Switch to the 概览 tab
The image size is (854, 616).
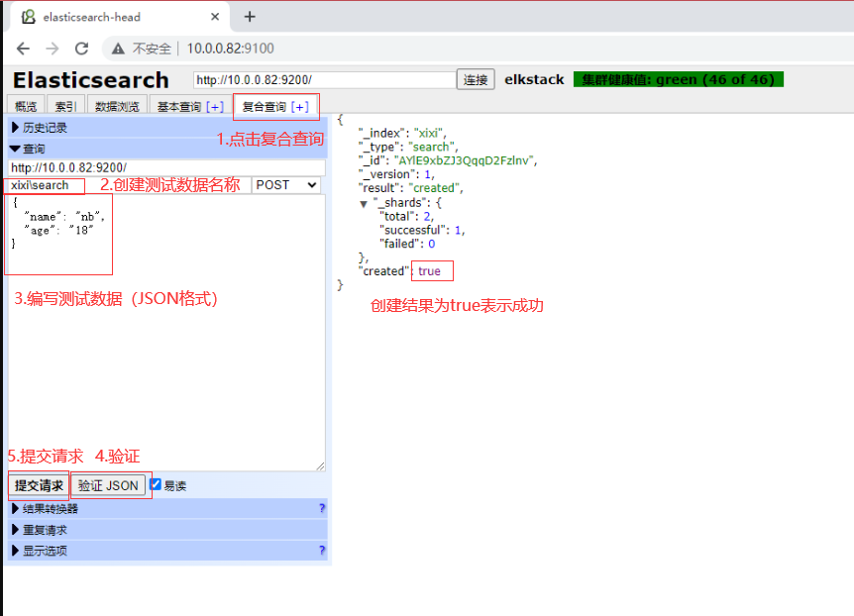point(26,106)
